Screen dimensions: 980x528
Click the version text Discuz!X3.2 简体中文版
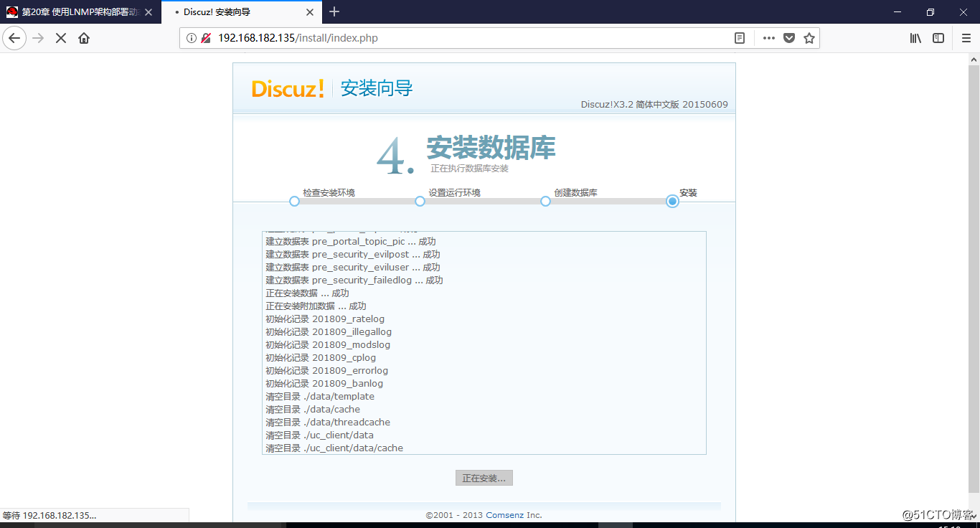coord(654,105)
